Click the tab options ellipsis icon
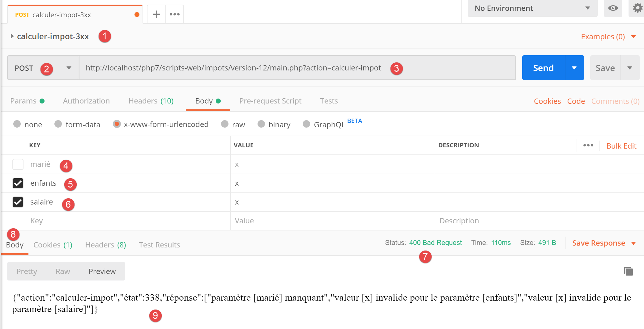The width and height of the screenshot is (644, 329). 175,14
